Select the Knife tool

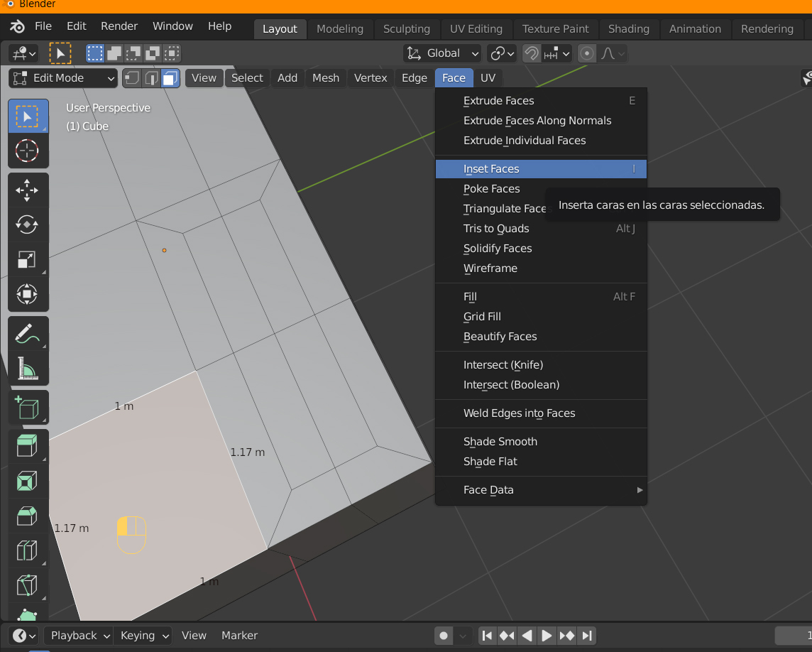tap(28, 585)
